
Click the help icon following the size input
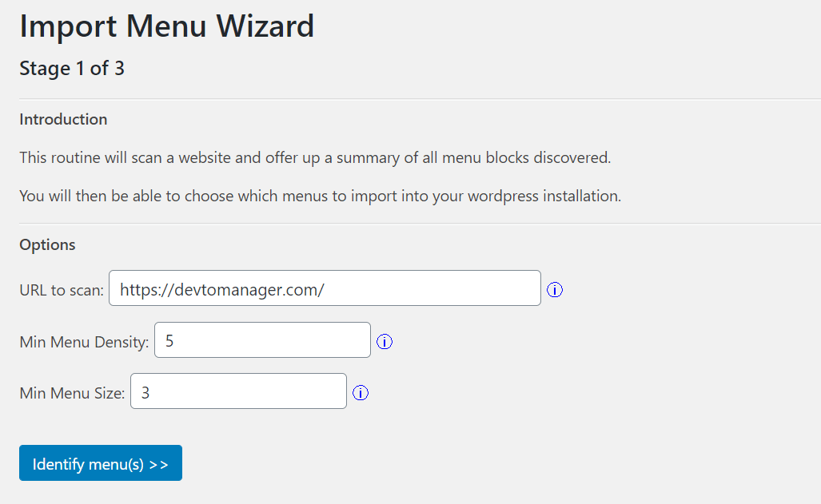click(x=361, y=393)
